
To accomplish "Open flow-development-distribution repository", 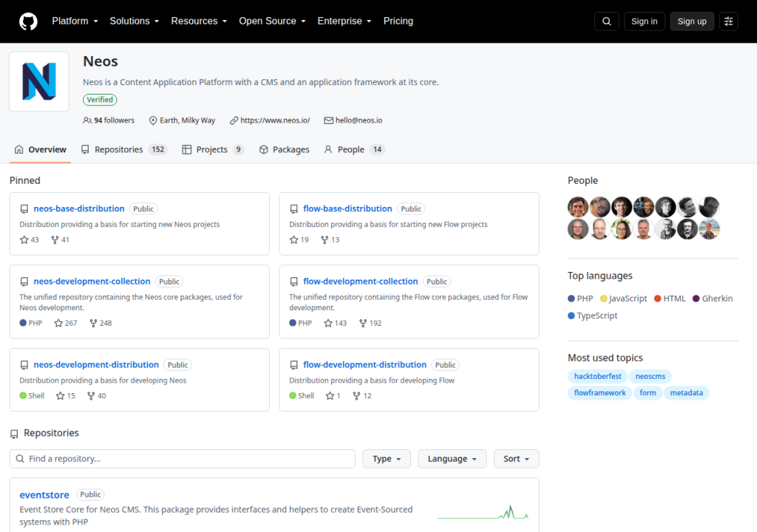I will pos(365,365).
